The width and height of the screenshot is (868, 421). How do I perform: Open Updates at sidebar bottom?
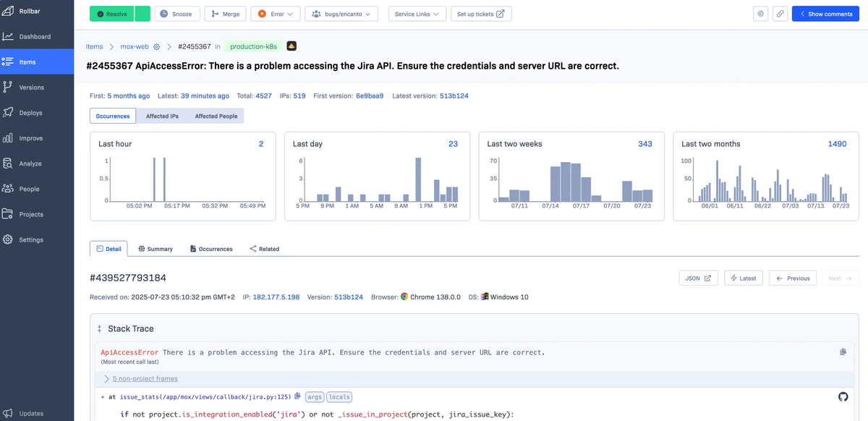pos(37,413)
